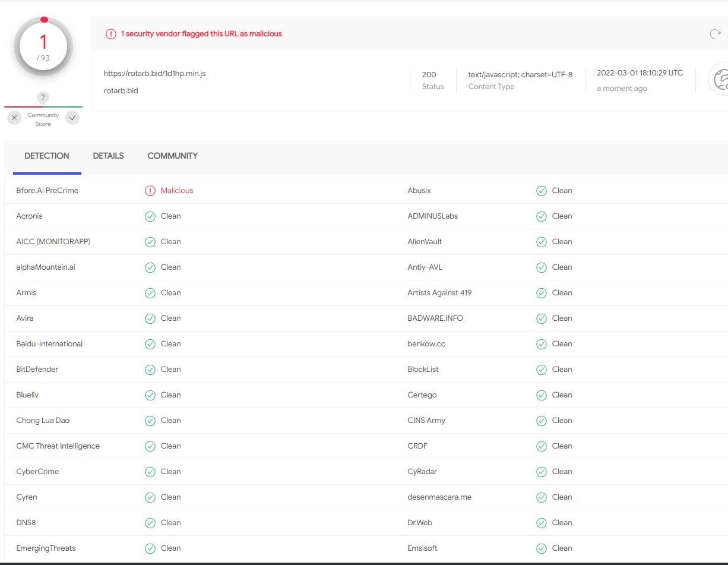This screenshot has width=728, height=565.
Task: Click the text/javascript content type value
Action: coord(521,75)
